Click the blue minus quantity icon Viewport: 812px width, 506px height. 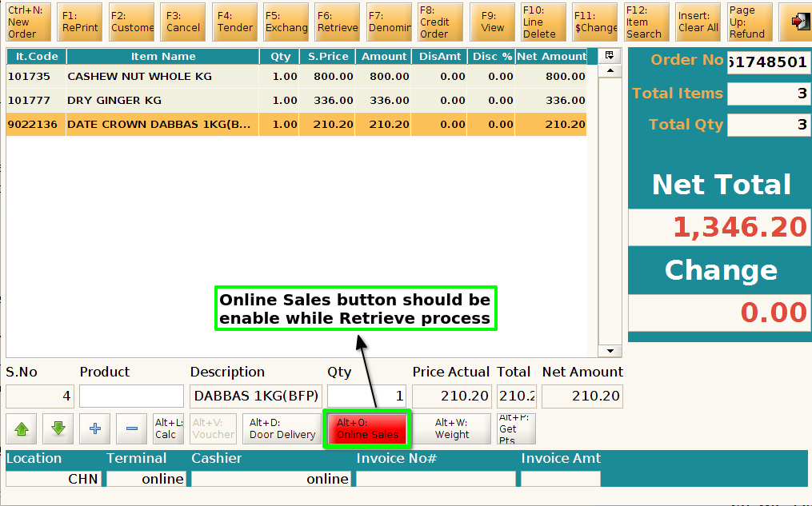click(x=131, y=428)
